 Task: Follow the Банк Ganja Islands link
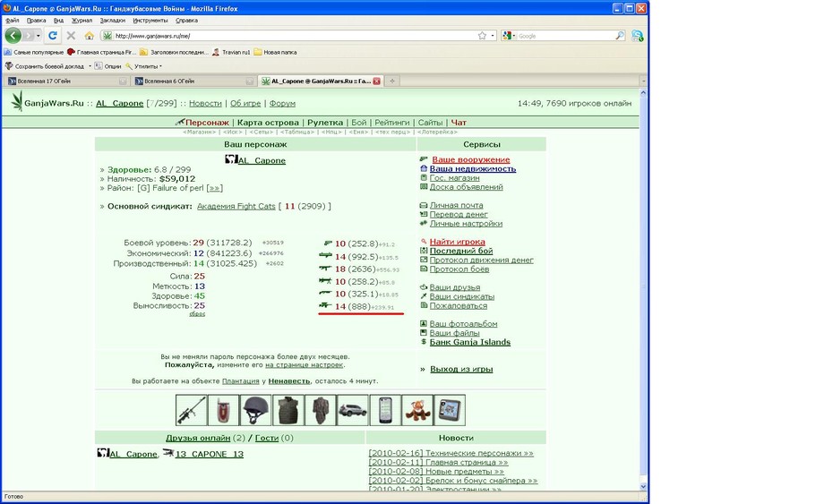pyautogui.click(x=470, y=342)
